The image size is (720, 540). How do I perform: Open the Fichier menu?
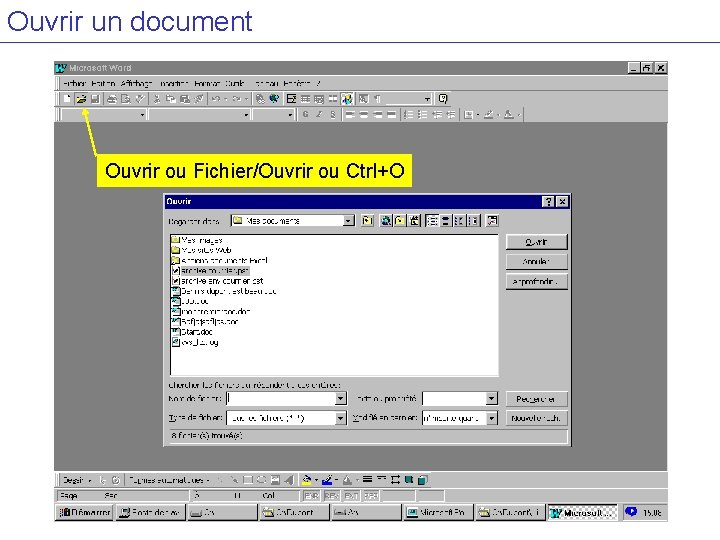tap(74, 83)
